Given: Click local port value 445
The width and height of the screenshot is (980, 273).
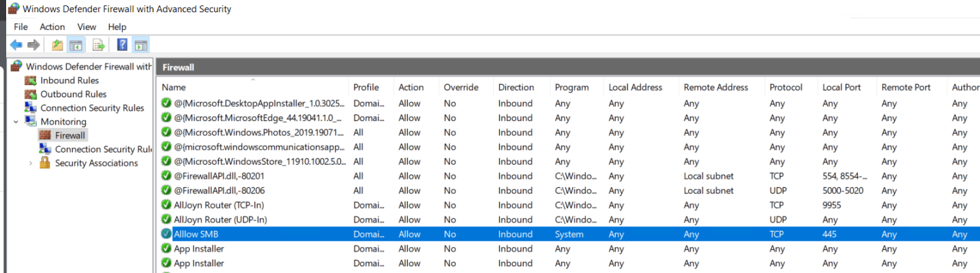Looking at the screenshot, I should click(829, 234).
